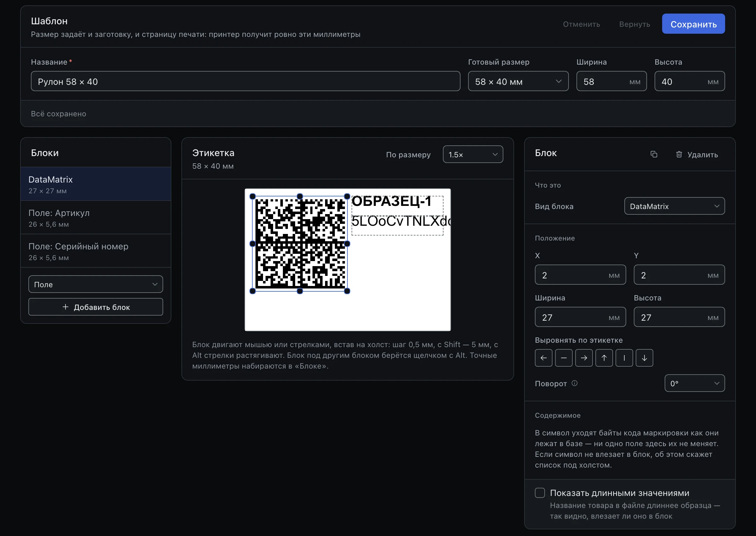This screenshot has width=756, height=536.
Task: Click the Выровнять по этикетке label
Action: 579,340
